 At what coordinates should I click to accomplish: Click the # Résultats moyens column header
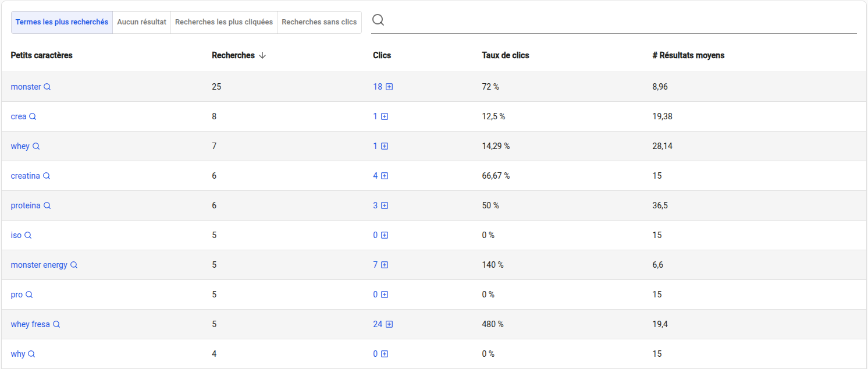point(688,55)
